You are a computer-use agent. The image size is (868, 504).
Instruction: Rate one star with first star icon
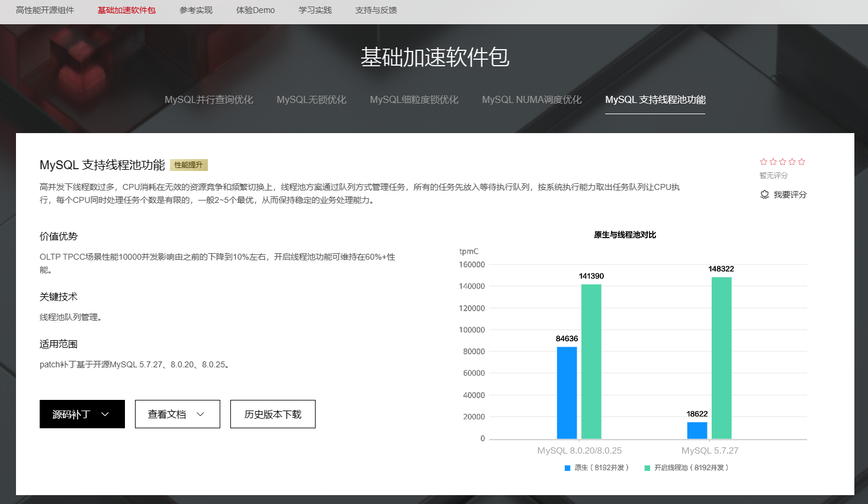coord(764,161)
